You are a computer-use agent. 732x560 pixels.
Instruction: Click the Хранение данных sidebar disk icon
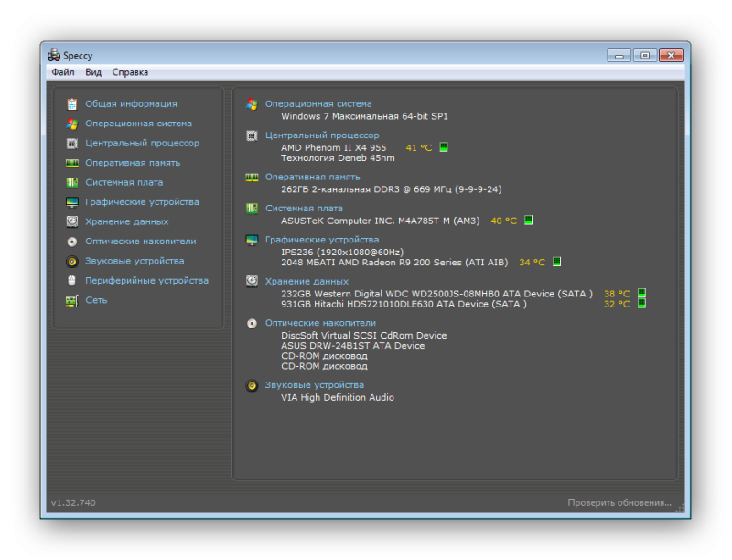point(72,221)
